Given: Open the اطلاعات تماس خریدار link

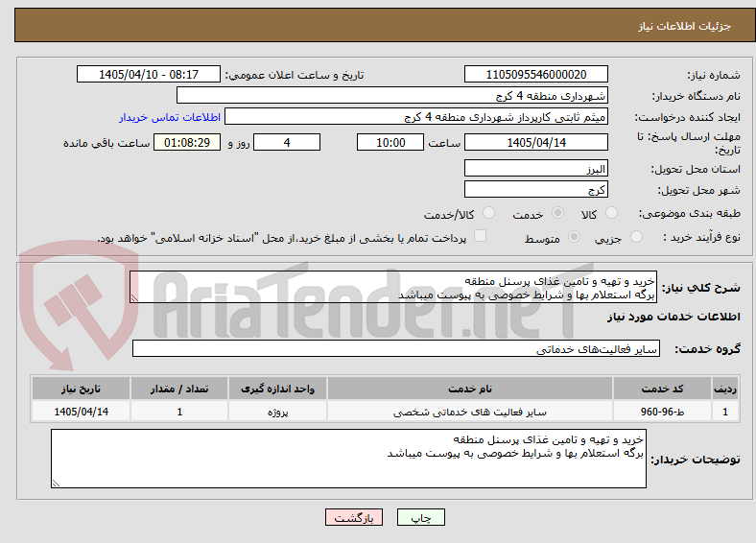Looking at the screenshot, I should tap(170, 117).
